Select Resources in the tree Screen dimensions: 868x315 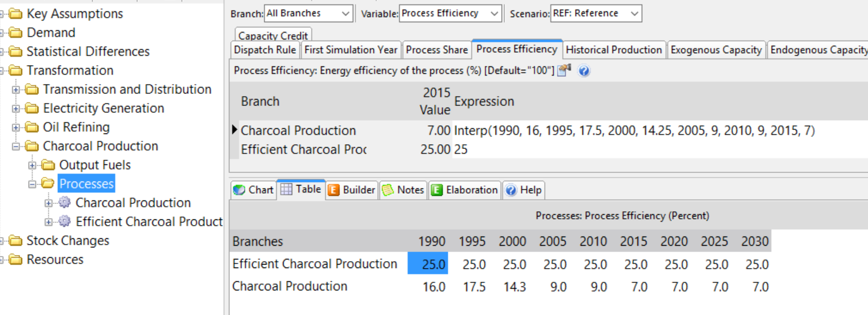pos(55,259)
